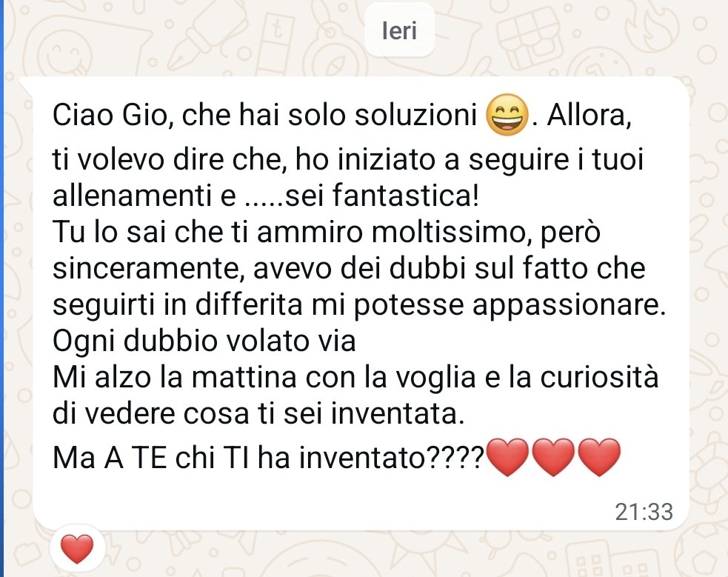The width and height of the screenshot is (728, 577).
Task: Click the 'Ciao Gio' greeting text
Action: pos(109,114)
